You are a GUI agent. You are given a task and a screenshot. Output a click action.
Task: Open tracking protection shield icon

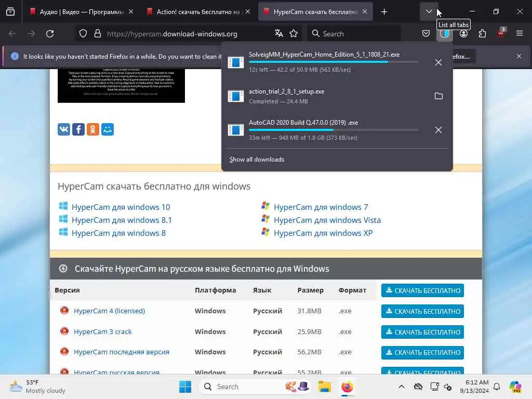pyautogui.click(x=83, y=34)
